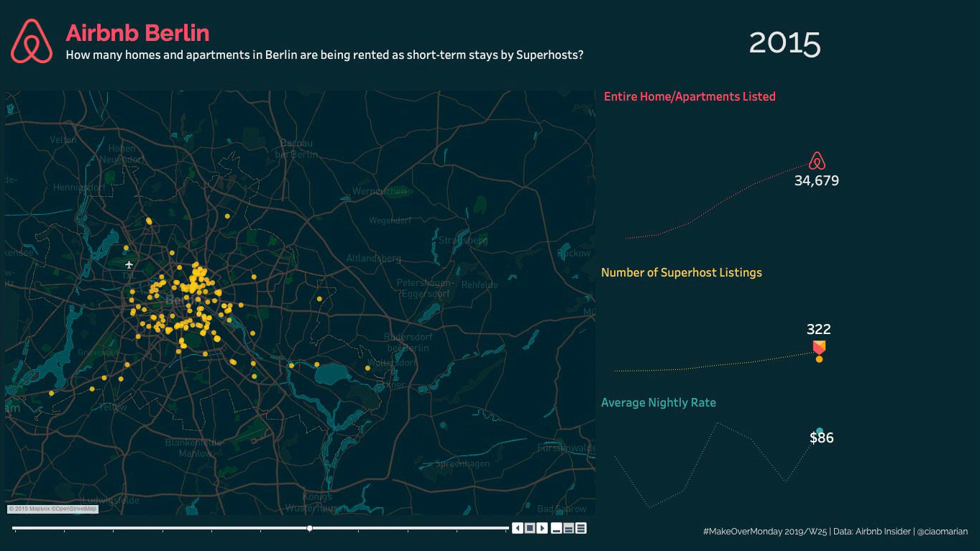This screenshot has height=551, width=980.
Task: Click the Bernau bei Berlin map label
Action: pyautogui.click(x=296, y=149)
